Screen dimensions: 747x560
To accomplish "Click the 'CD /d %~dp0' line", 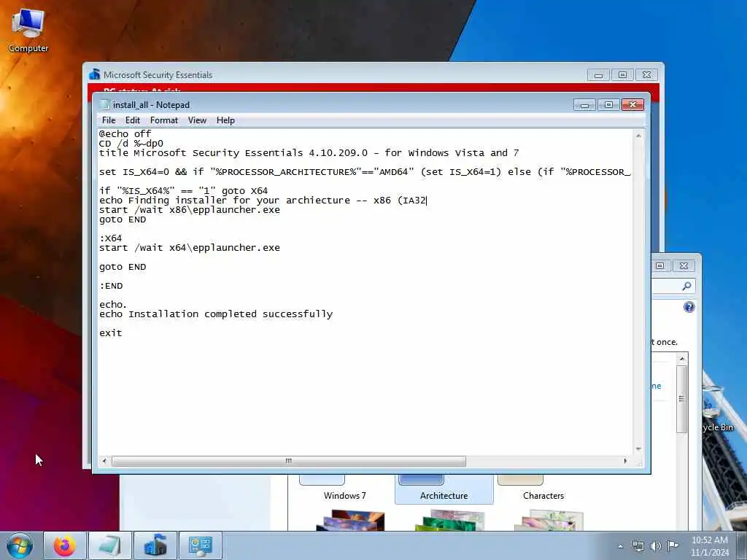I will [x=131, y=144].
